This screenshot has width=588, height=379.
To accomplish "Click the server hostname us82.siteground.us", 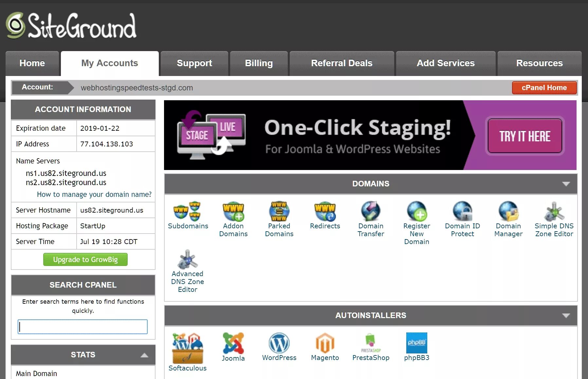I will 112,210.
